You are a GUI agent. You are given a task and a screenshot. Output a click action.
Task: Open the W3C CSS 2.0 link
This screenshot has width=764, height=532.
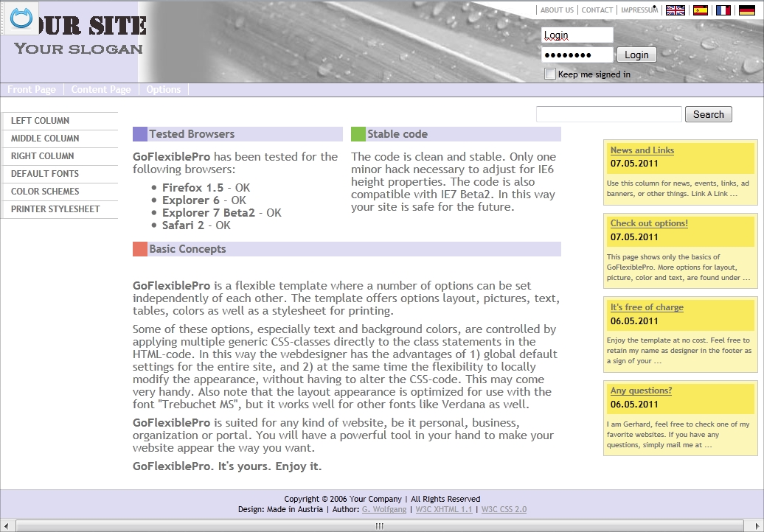click(x=504, y=509)
